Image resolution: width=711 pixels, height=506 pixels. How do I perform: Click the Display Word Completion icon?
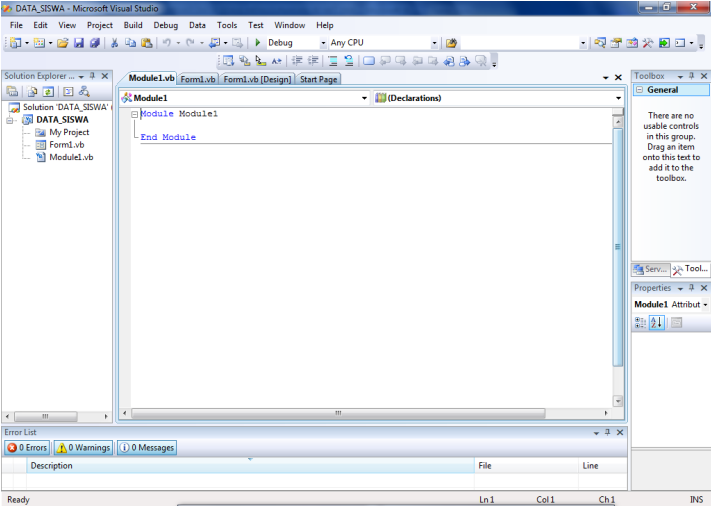[x=277, y=60]
